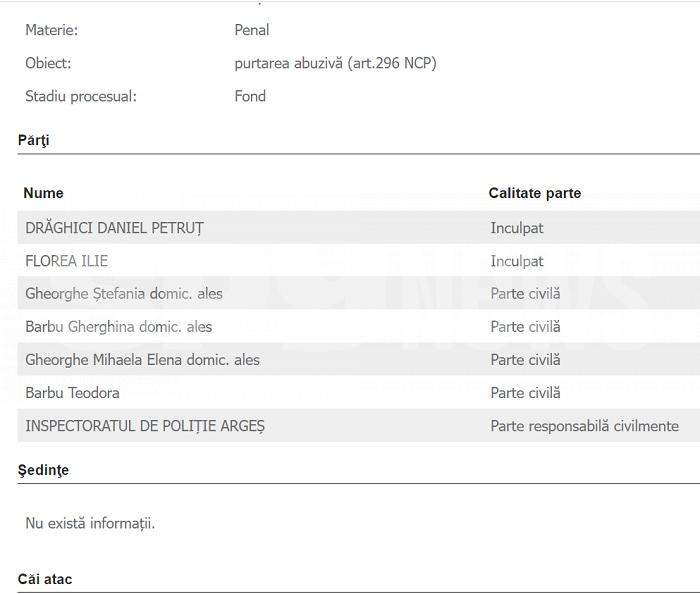Click the Nume column header

43,193
